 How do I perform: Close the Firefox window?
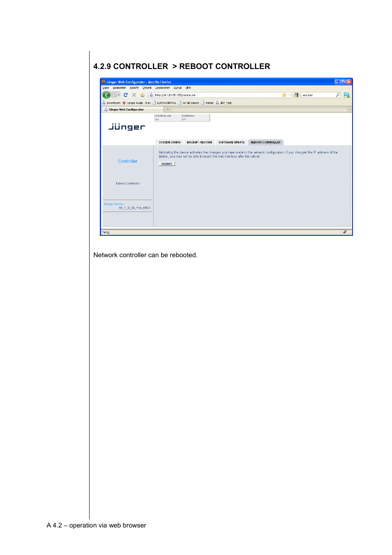[x=349, y=82]
